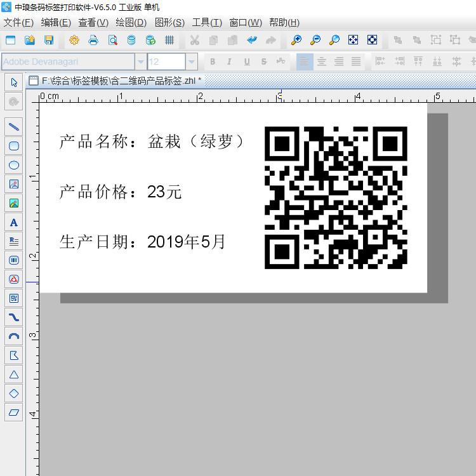Zoom out with the minus magnifier

click(315, 40)
